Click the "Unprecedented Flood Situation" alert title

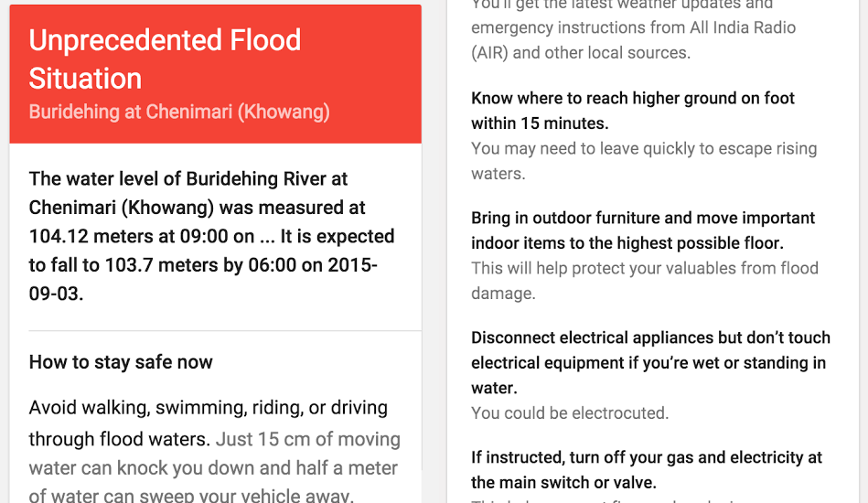[165, 59]
